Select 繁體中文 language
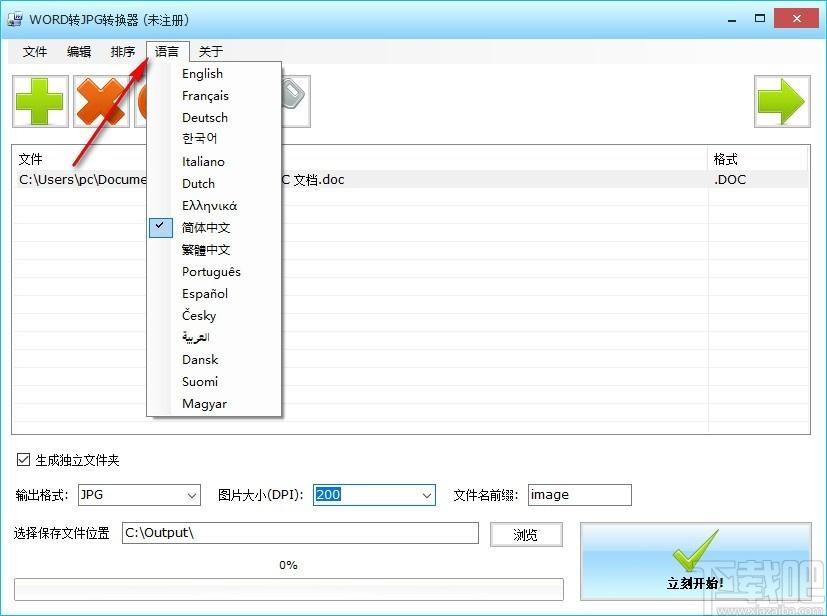 (214, 249)
